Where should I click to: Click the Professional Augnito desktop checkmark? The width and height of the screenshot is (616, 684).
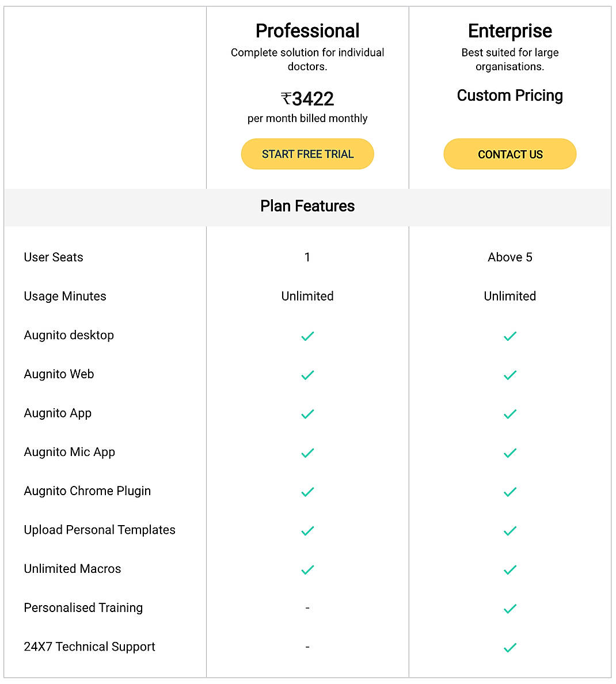coord(307,336)
